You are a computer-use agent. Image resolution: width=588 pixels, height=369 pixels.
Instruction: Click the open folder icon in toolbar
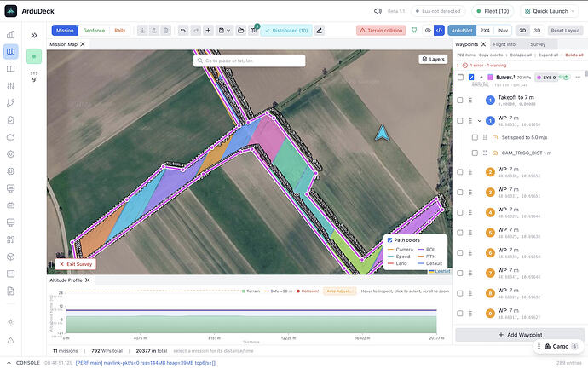(241, 31)
